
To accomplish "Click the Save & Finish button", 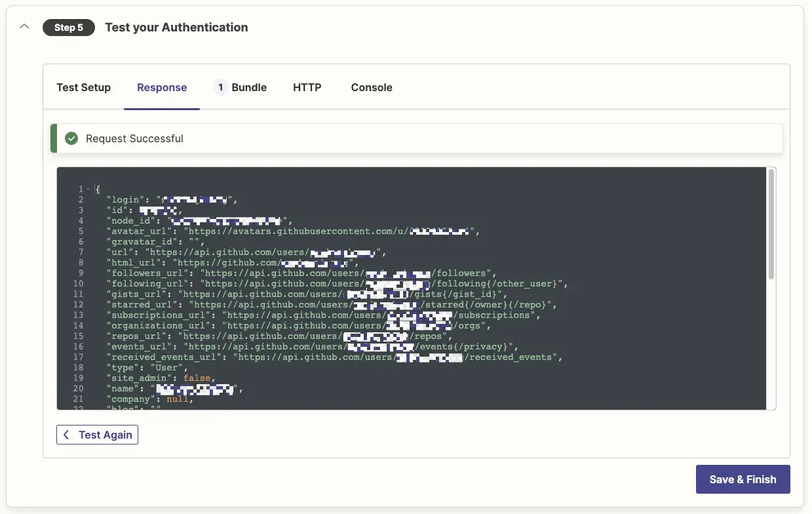I will [743, 479].
